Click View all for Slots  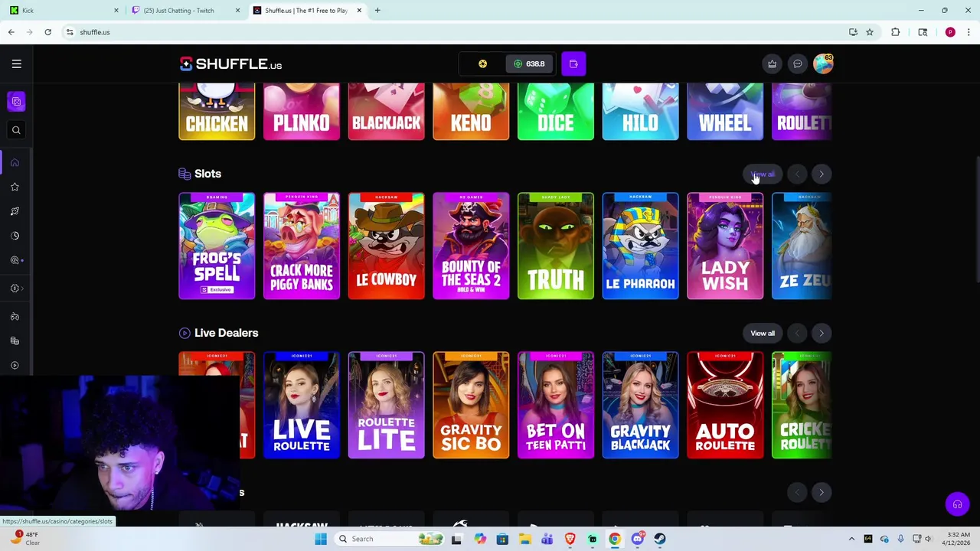763,174
